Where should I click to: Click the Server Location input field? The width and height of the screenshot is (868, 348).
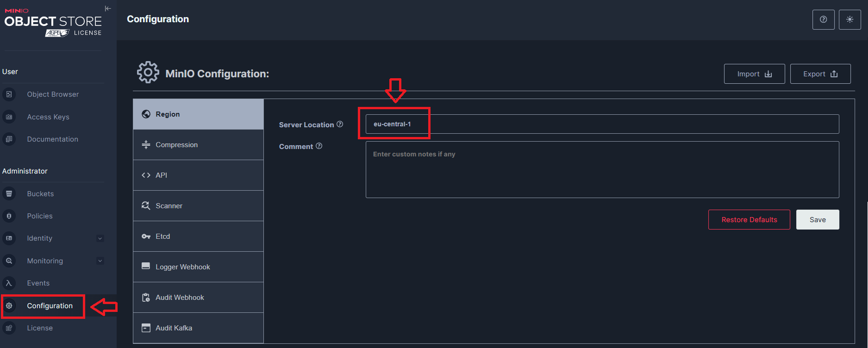(602, 124)
